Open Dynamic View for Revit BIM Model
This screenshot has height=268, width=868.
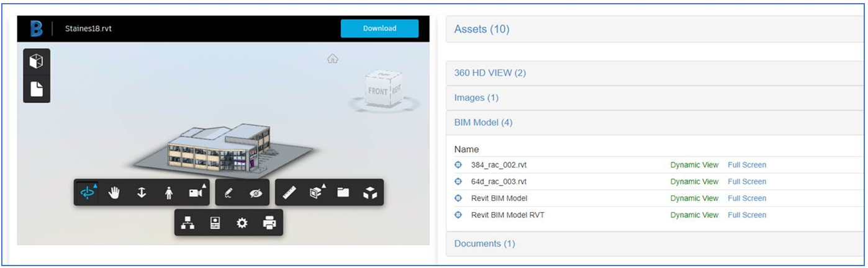pos(694,199)
